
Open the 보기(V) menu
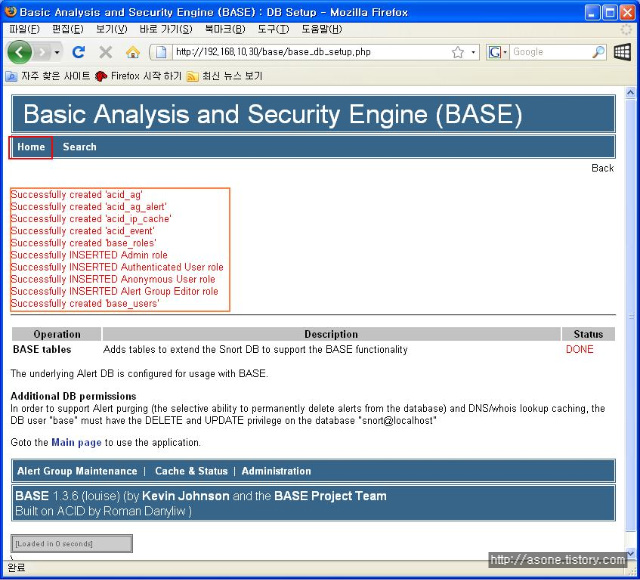tap(111, 29)
